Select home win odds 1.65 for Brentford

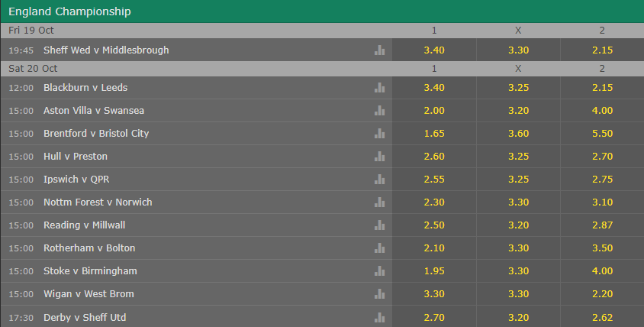(x=434, y=134)
